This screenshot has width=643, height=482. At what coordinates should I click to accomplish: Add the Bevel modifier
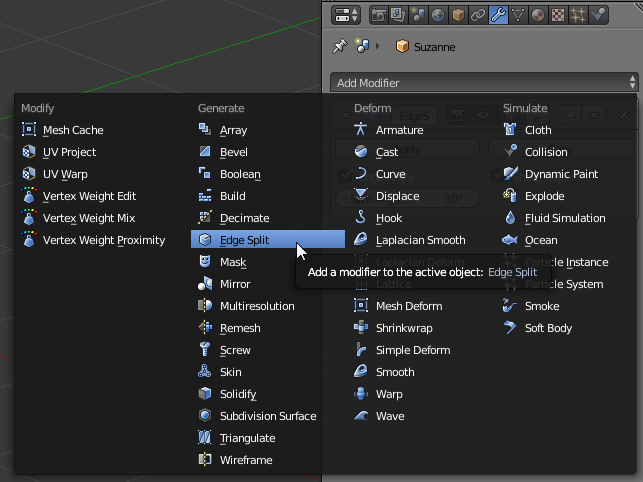(268, 152)
